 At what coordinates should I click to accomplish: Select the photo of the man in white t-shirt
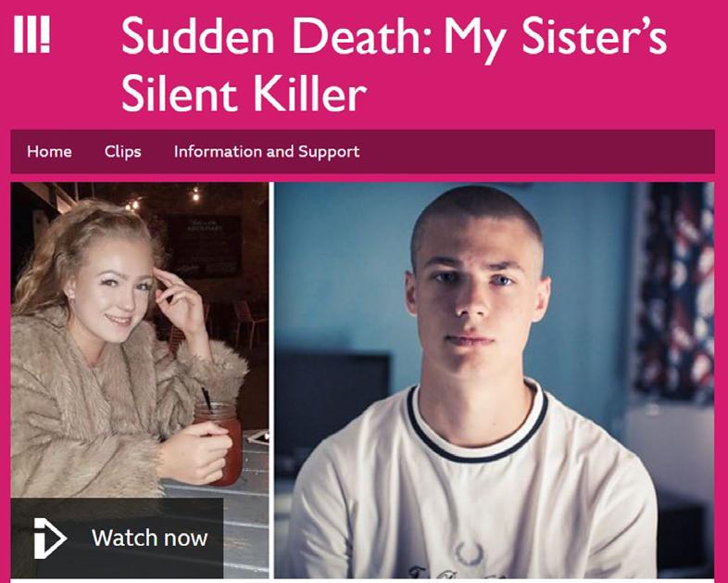[495, 380]
